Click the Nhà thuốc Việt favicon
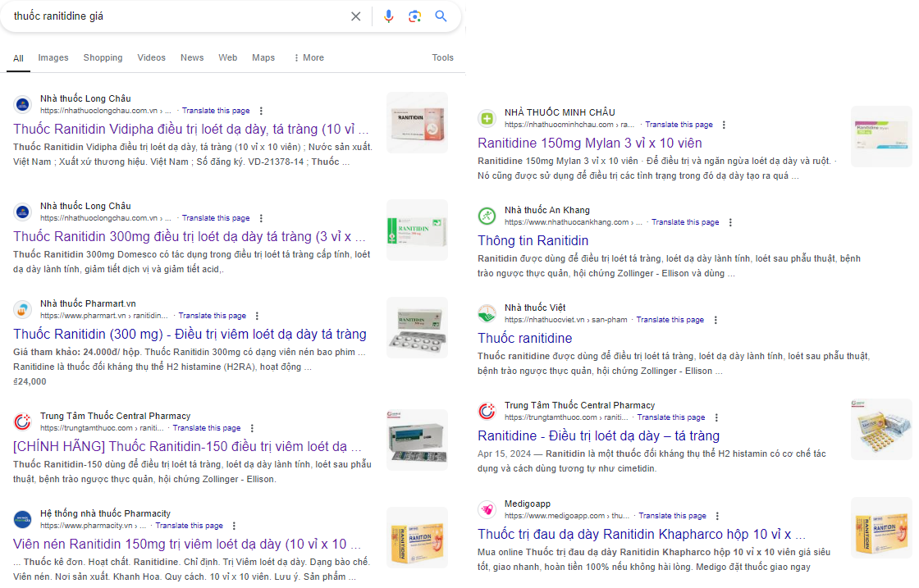The width and height of the screenshot is (919, 588). point(487,314)
